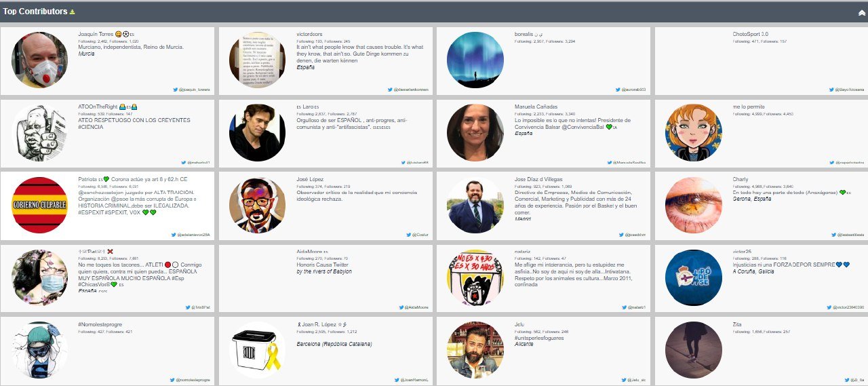Open borealis aurora profile picture
Viewport: 868px width, 386px height.
(x=476, y=60)
